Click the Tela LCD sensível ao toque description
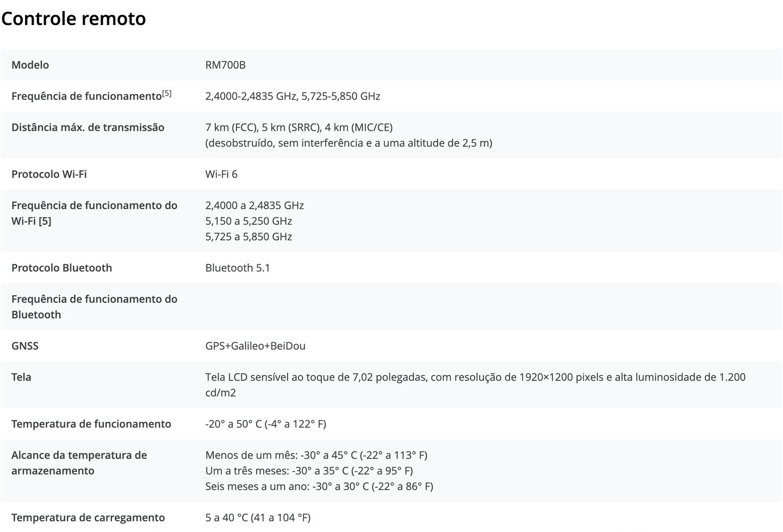This screenshot has width=783, height=532. tap(475, 385)
